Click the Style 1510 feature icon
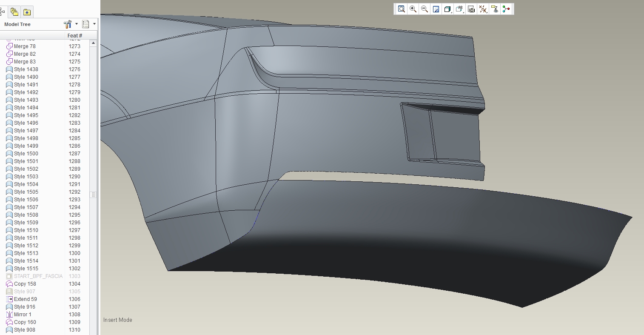The height and width of the screenshot is (335, 644). point(9,230)
